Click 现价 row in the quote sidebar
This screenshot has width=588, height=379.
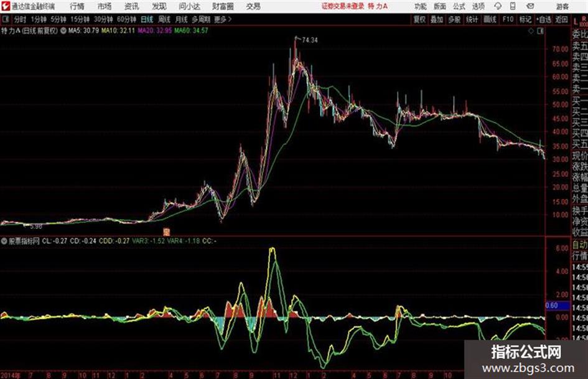coord(580,156)
